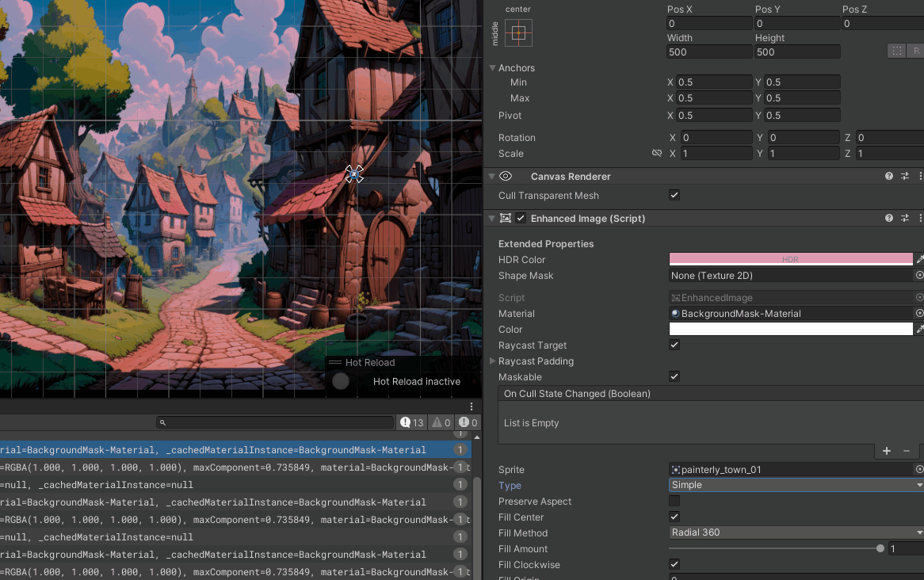Click the error count icon in console toolbar
This screenshot has height=580, width=924.
468,422
